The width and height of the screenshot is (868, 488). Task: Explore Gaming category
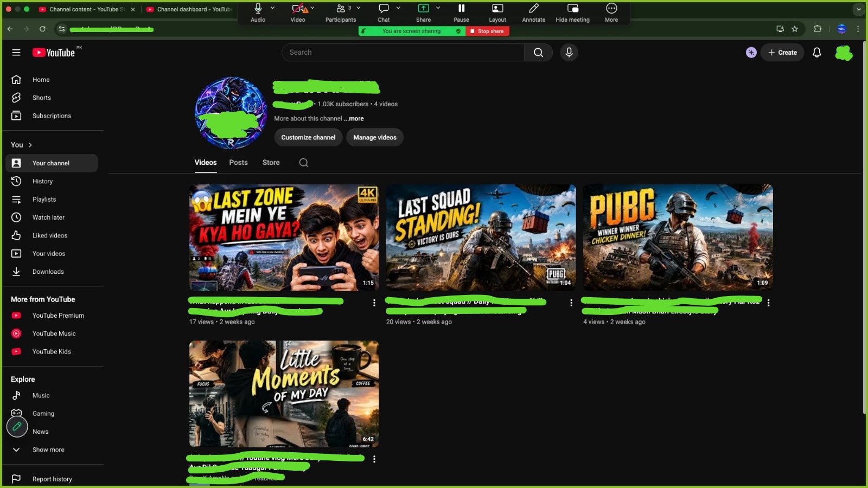pyautogui.click(x=52, y=414)
